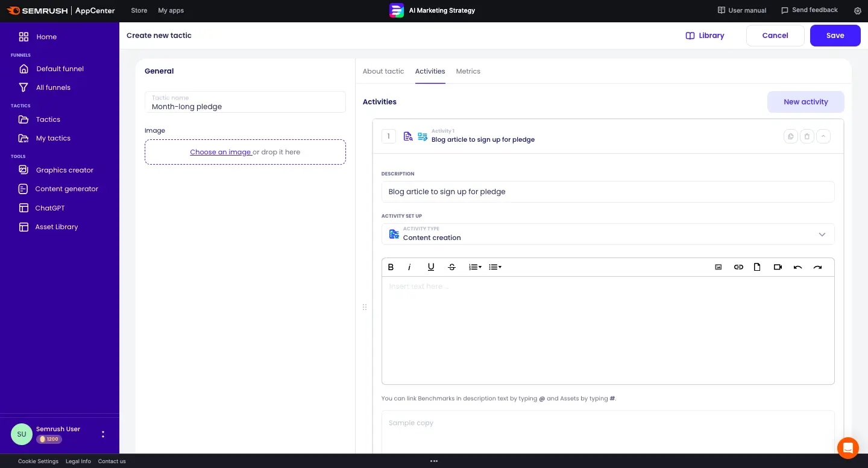Undo the last edit in the editor
Viewport: 868px width, 468px height.
pos(797,267)
